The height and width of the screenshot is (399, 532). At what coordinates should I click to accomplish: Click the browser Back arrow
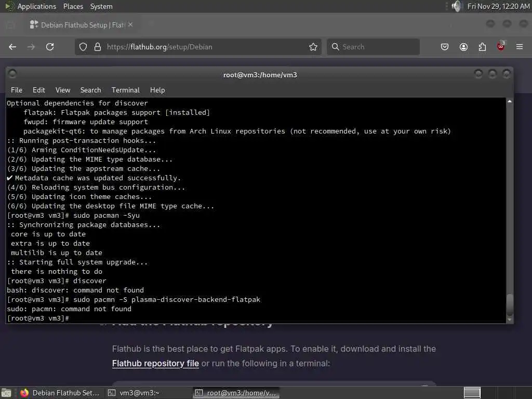(12, 47)
